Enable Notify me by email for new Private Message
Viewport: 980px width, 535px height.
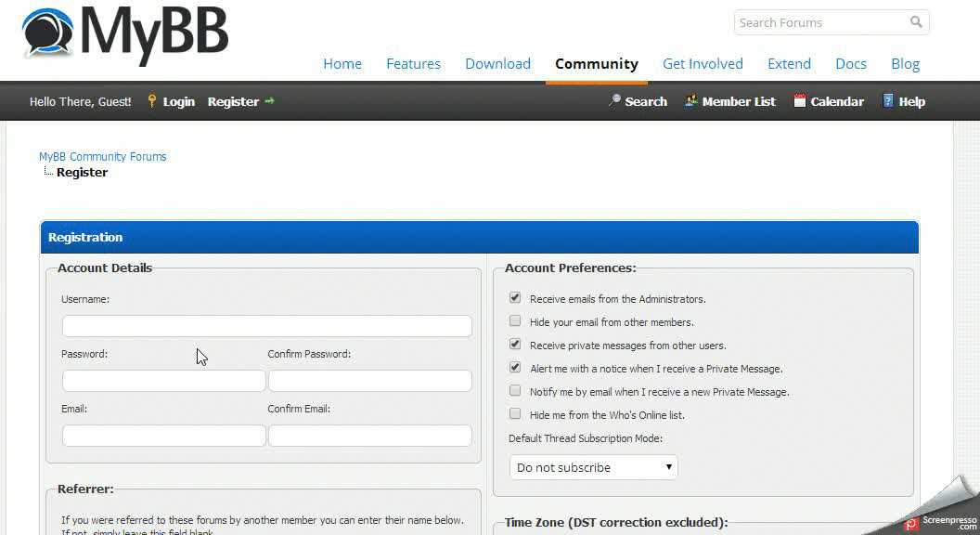click(x=515, y=390)
